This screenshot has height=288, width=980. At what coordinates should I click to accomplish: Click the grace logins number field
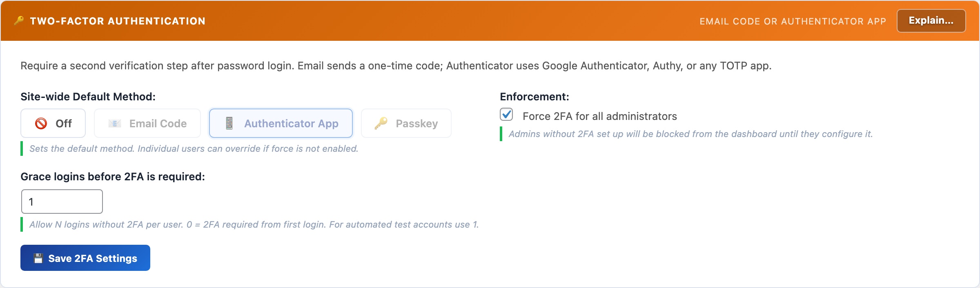point(62,201)
